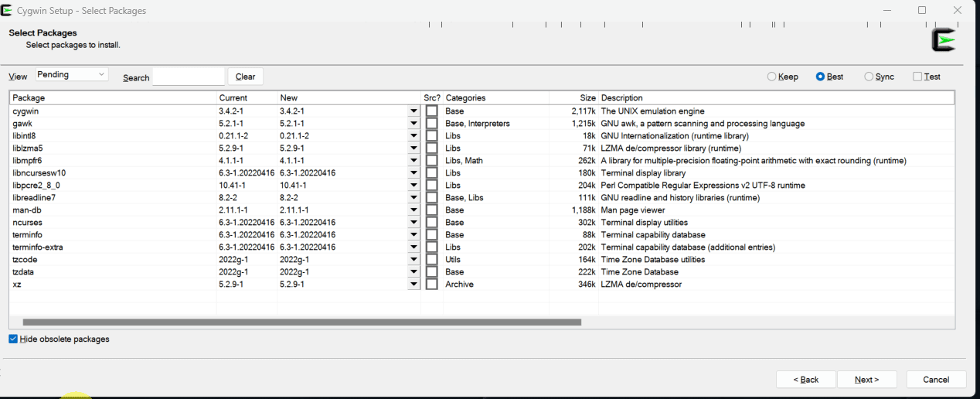
Task: Click the Categories column header
Action: tap(495, 97)
